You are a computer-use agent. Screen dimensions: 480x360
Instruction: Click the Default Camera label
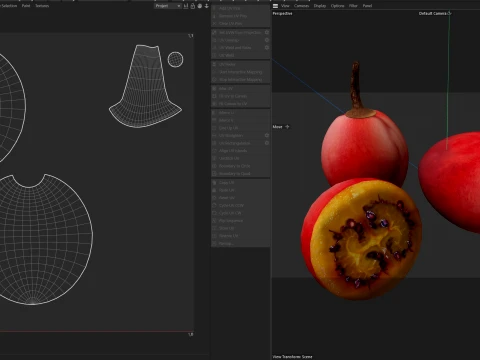432,13
